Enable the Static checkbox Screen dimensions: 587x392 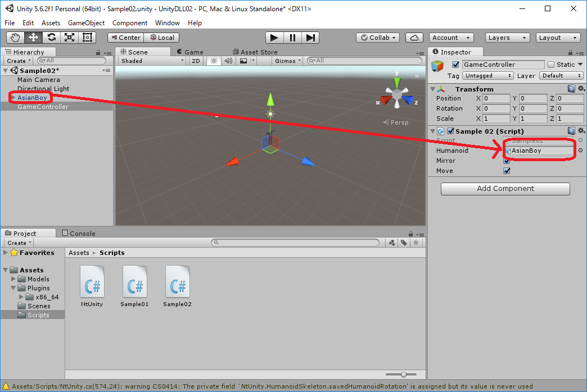click(x=551, y=65)
